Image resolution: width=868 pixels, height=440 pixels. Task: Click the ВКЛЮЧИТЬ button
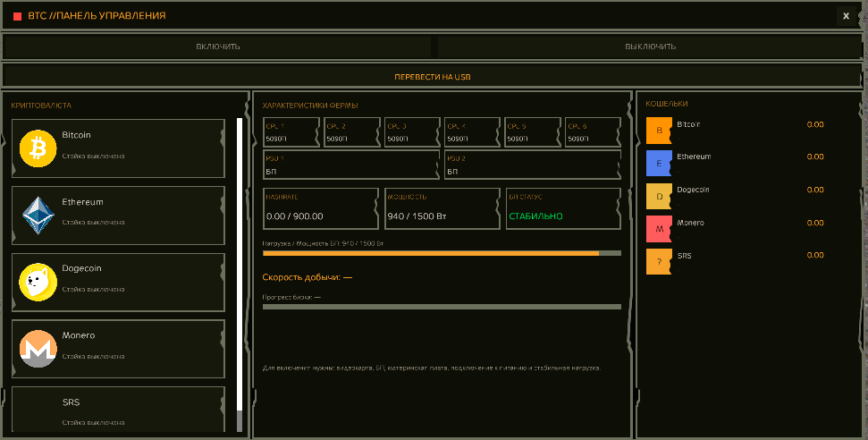[217, 47]
